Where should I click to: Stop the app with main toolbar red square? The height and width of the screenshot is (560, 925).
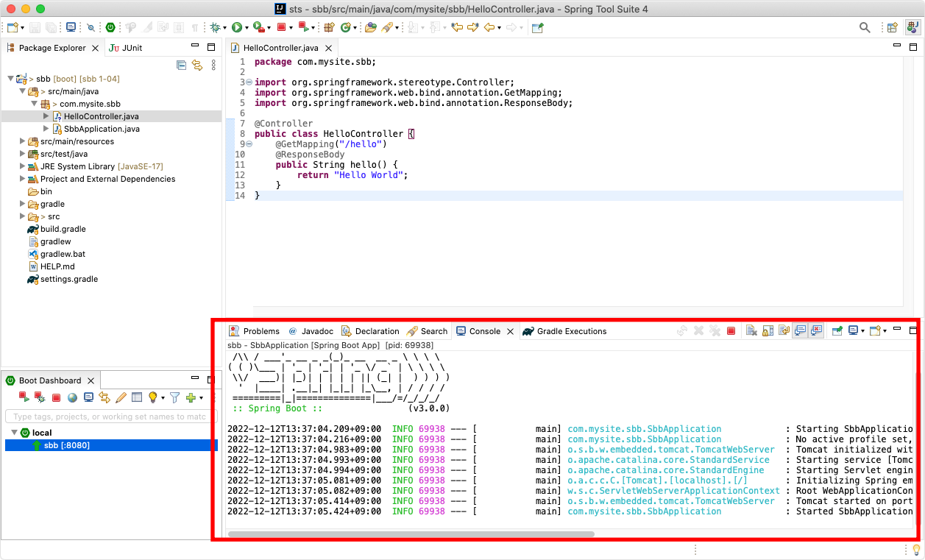[280, 27]
